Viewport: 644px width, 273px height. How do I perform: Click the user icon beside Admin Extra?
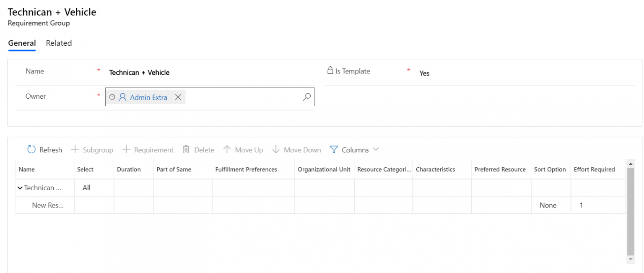123,97
